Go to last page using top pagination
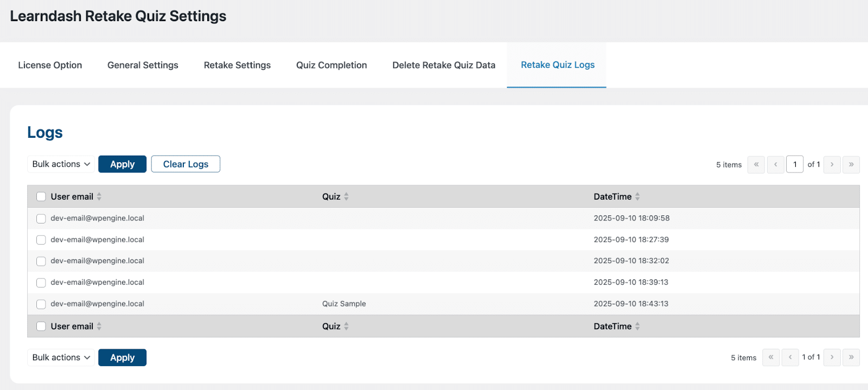Viewport: 868px width, 390px height. point(851,164)
